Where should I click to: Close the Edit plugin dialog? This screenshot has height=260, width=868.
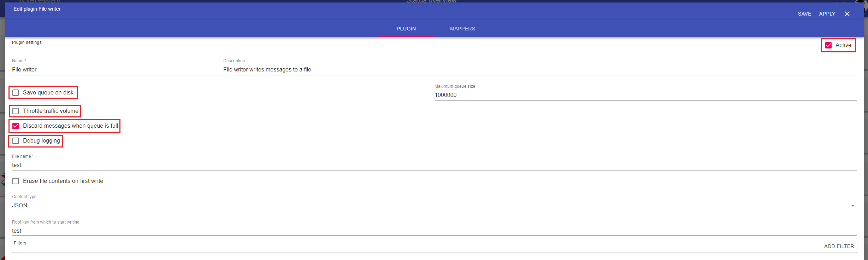(x=847, y=14)
